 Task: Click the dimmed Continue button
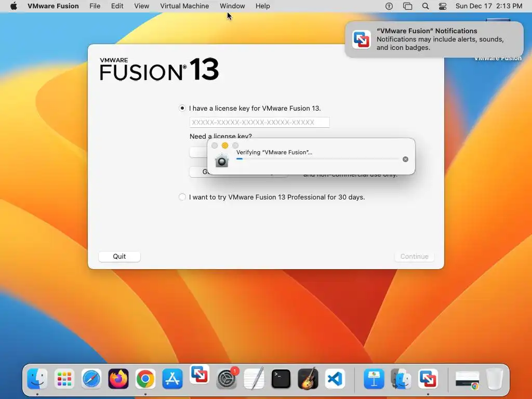pyautogui.click(x=414, y=257)
